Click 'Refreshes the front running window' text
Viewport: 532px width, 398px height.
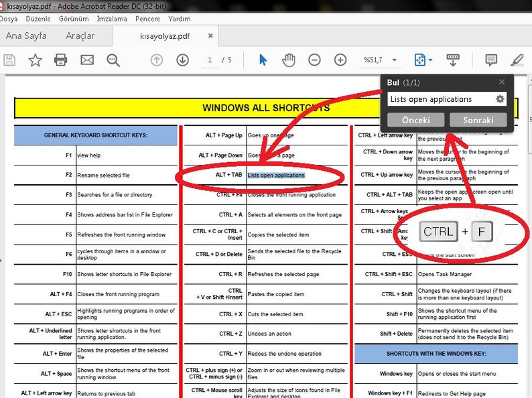121,235
